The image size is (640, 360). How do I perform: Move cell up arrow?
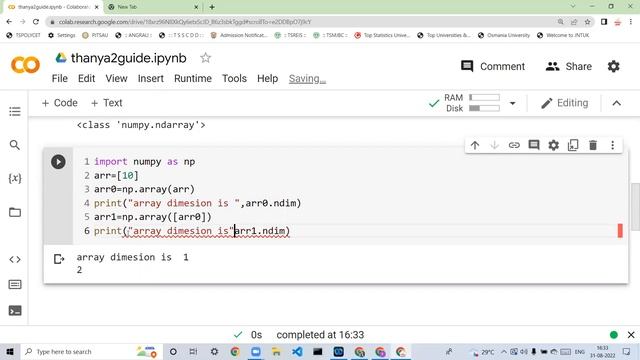point(475,145)
